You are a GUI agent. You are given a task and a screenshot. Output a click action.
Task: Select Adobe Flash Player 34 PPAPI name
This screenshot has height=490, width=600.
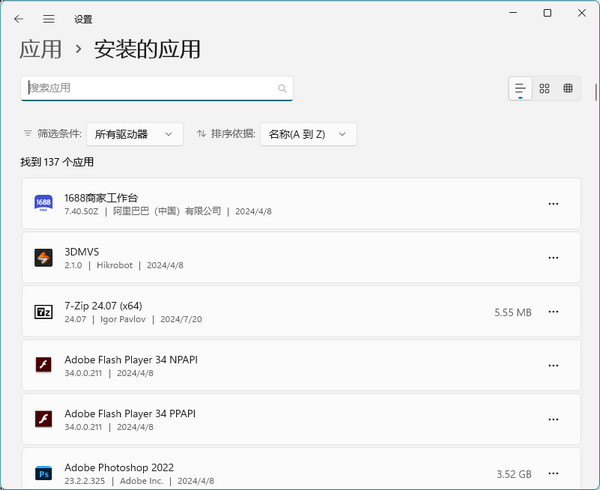(x=130, y=414)
